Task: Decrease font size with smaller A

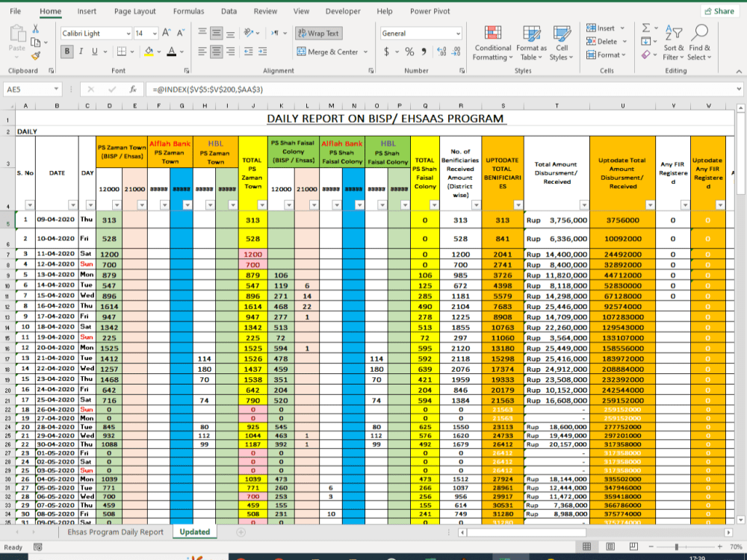Action: [x=181, y=33]
